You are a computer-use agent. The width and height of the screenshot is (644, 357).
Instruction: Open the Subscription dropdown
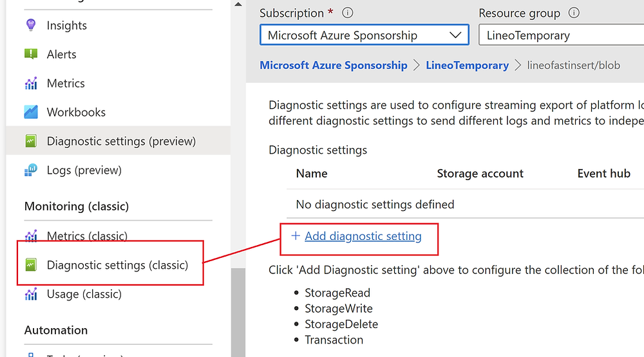pos(365,35)
